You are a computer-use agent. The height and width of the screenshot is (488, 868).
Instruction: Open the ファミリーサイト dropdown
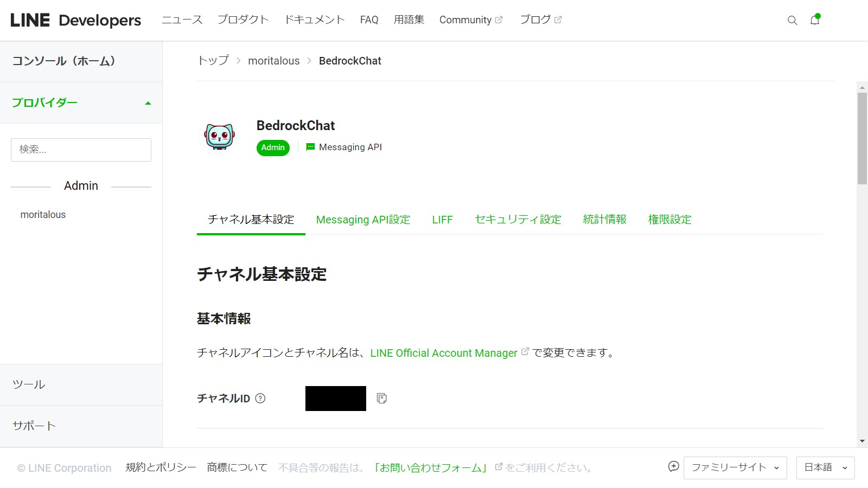735,467
